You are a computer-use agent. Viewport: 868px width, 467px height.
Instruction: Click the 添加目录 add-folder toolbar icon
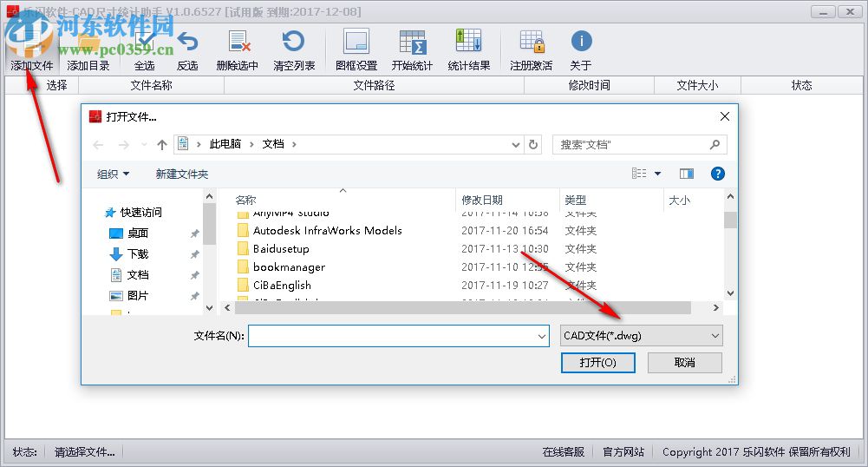point(88,43)
